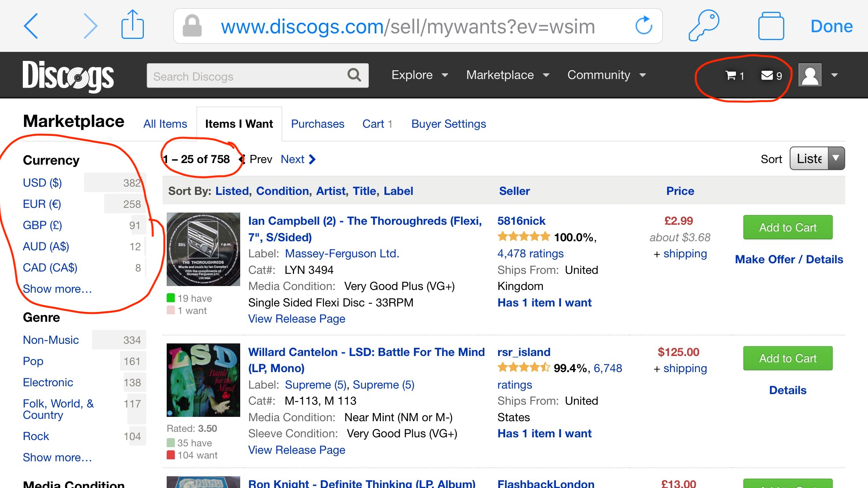Go back with Safari back arrow
Screen dimensions: 868x488
[31, 26]
